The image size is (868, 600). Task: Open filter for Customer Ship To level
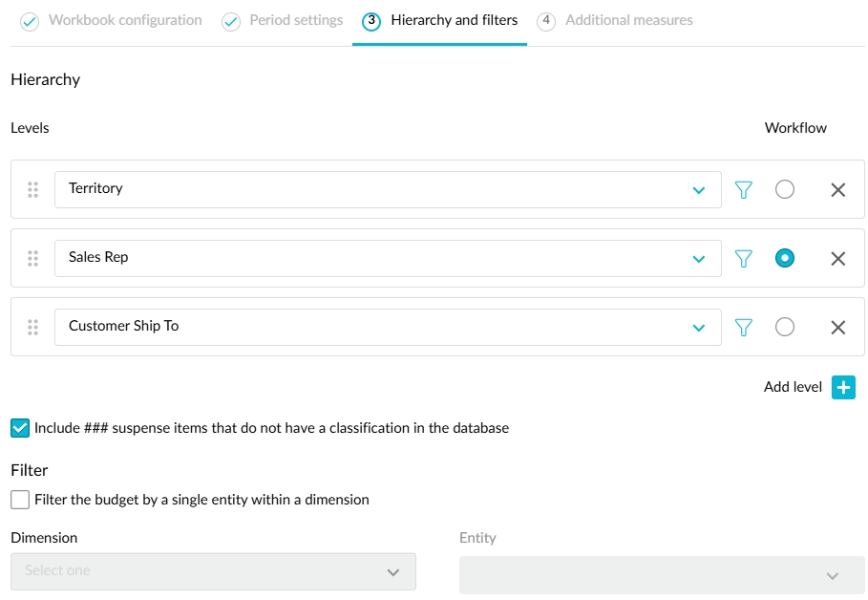pos(744,328)
